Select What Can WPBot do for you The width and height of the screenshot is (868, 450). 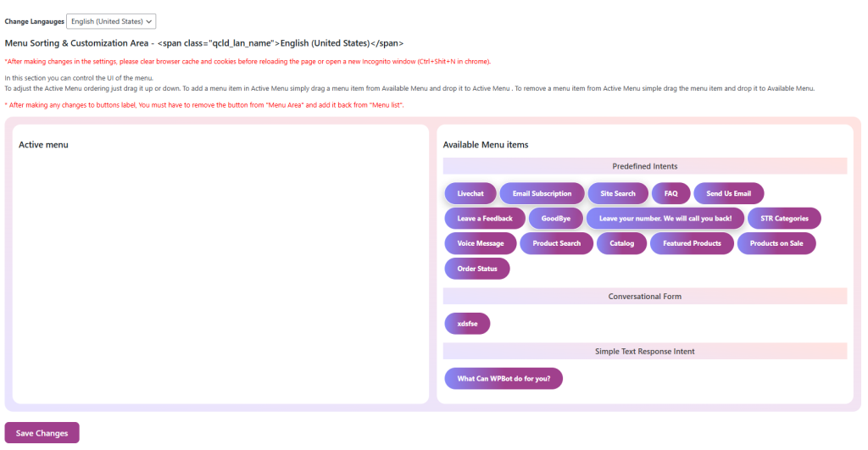coord(503,378)
